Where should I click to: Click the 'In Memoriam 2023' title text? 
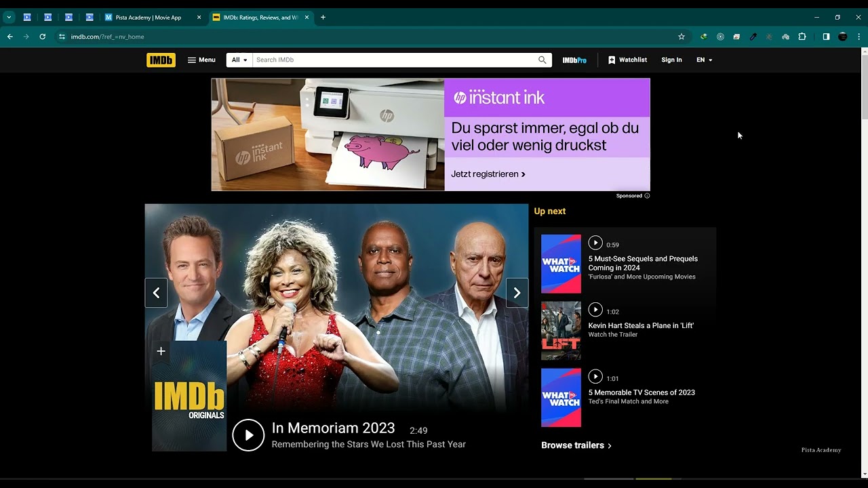pyautogui.click(x=333, y=428)
